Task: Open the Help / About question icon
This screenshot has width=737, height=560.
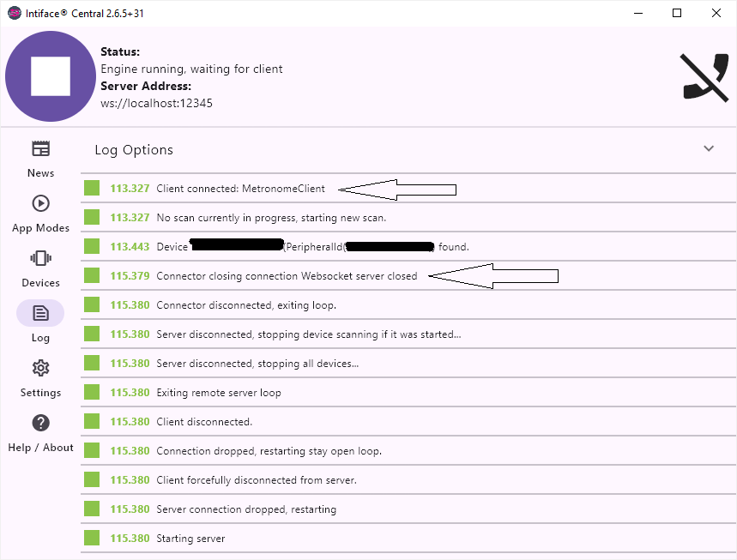Action: pyautogui.click(x=41, y=423)
